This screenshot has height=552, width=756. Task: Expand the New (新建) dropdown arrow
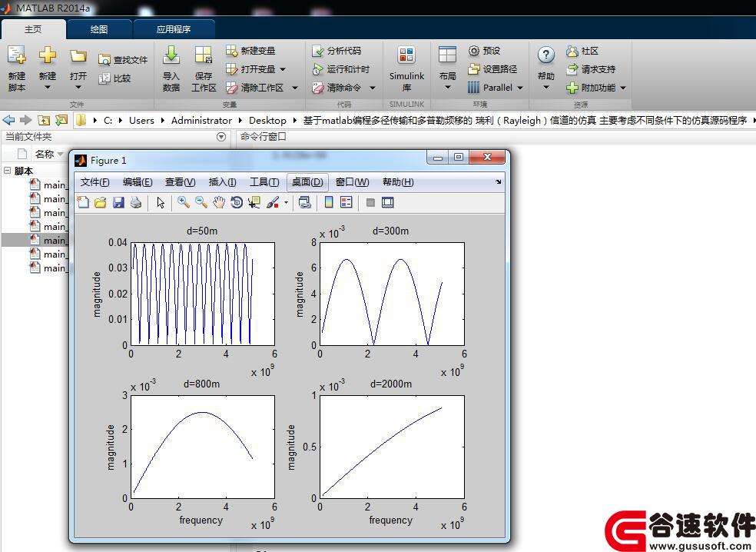click(48, 88)
